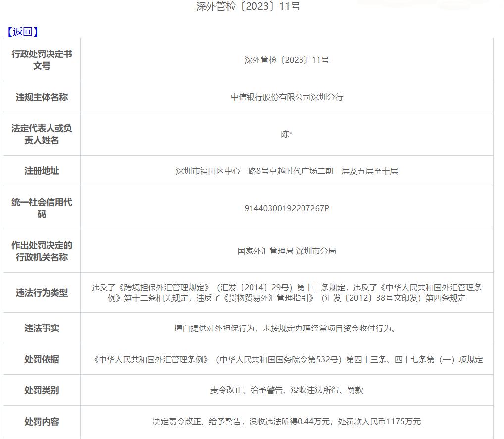Click the 作出处罚决定的行政机关名称 label
Image resolution: width=504 pixels, height=439 pixels.
click(42, 251)
